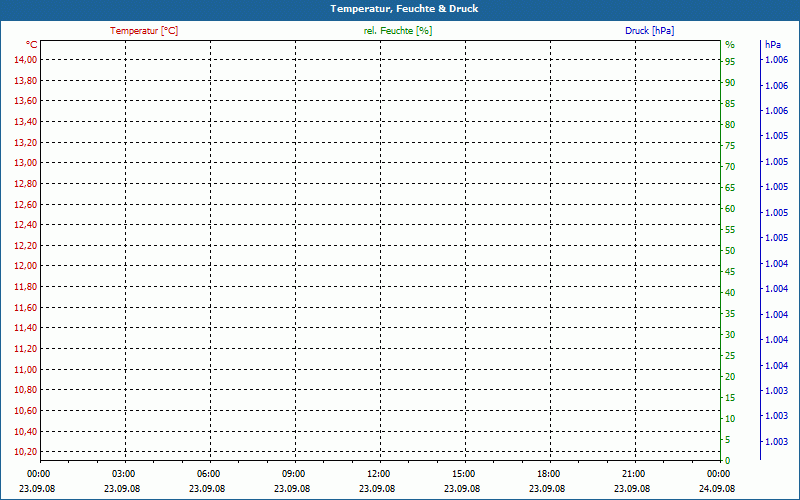Pick the 11,40 temperature axis value
The width and height of the screenshot is (800, 500).
[26, 328]
